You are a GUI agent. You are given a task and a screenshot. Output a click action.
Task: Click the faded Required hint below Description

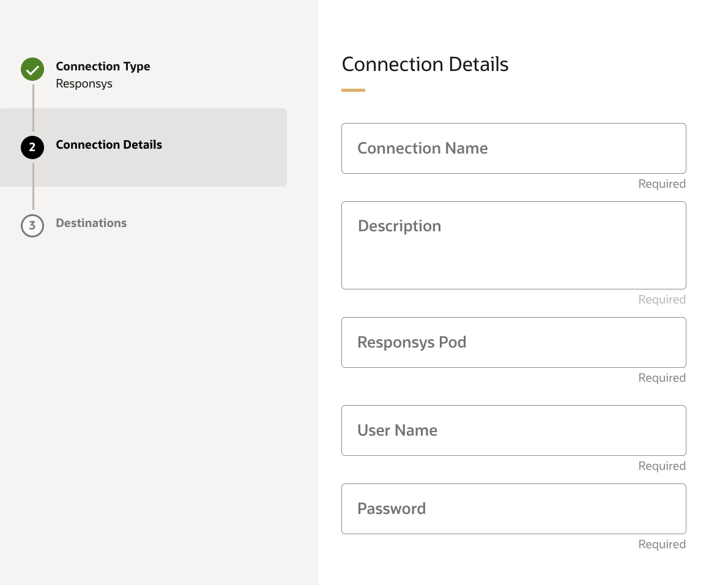click(661, 300)
